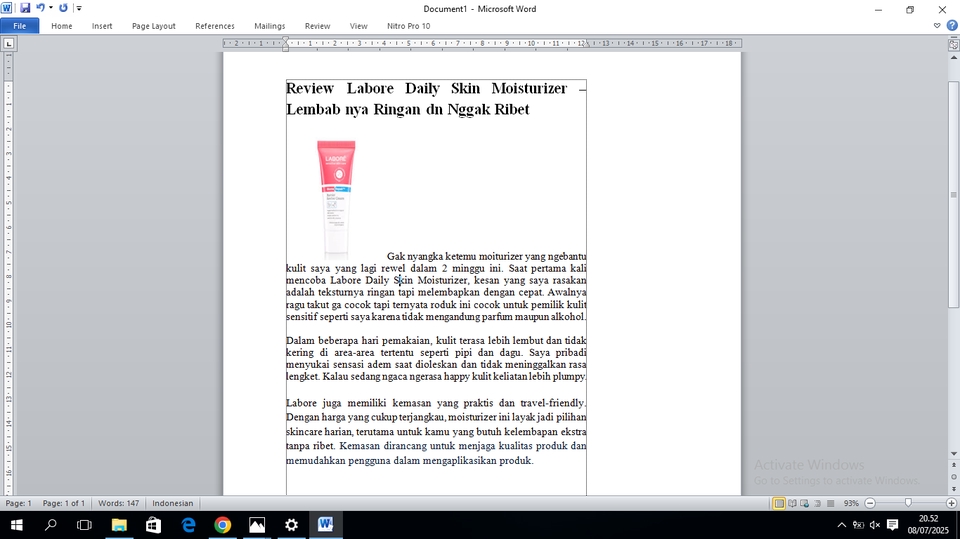Switch to the Draft view

(x=830, y=503)
